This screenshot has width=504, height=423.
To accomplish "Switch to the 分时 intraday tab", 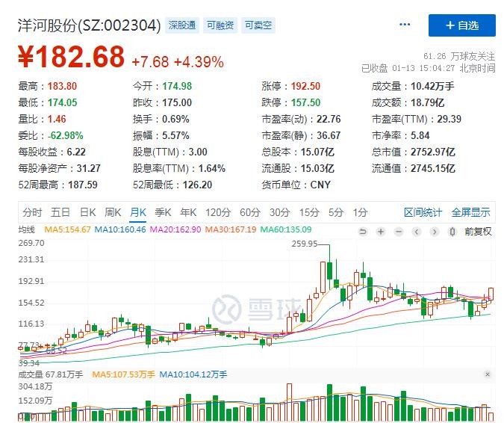I will (32, 212).
